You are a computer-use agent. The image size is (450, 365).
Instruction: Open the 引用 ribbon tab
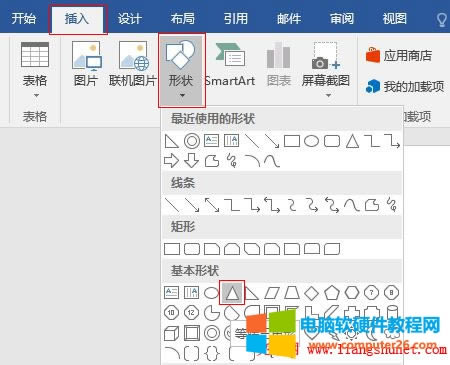coord(236,18)
